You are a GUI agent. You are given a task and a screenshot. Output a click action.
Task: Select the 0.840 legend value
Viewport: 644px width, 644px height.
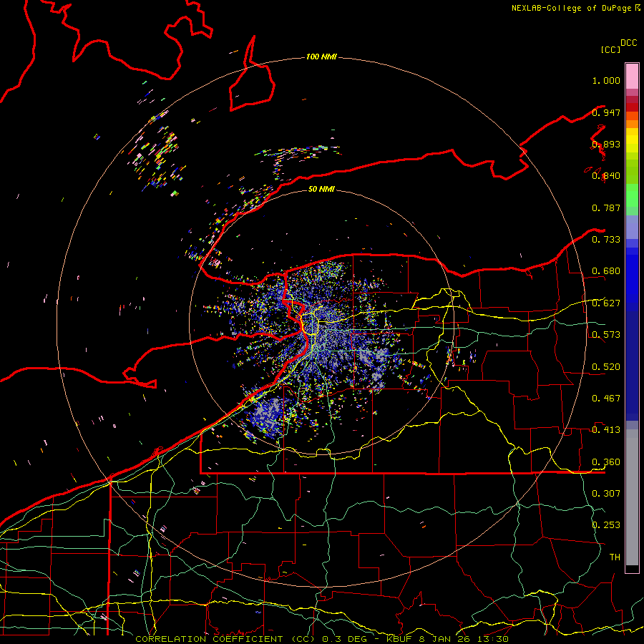[x=606, y=176]
